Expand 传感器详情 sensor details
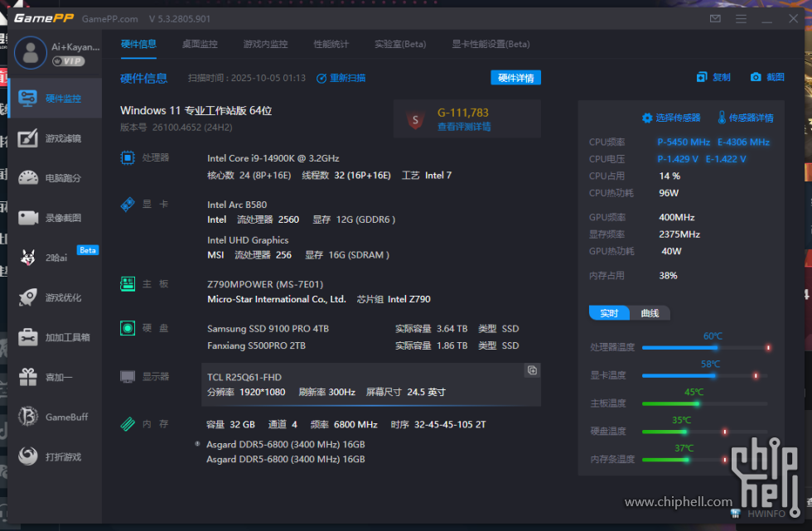 tap(745, 118)
